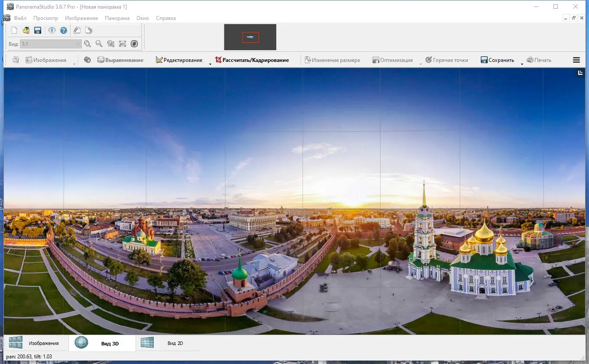Open the Панорама menu

pyautogui.click(x=117, y=18)
